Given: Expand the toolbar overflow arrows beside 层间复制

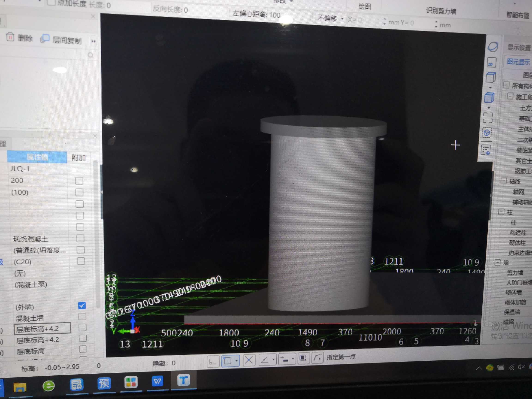Looking at the screenshot, I should coord(94,41).
